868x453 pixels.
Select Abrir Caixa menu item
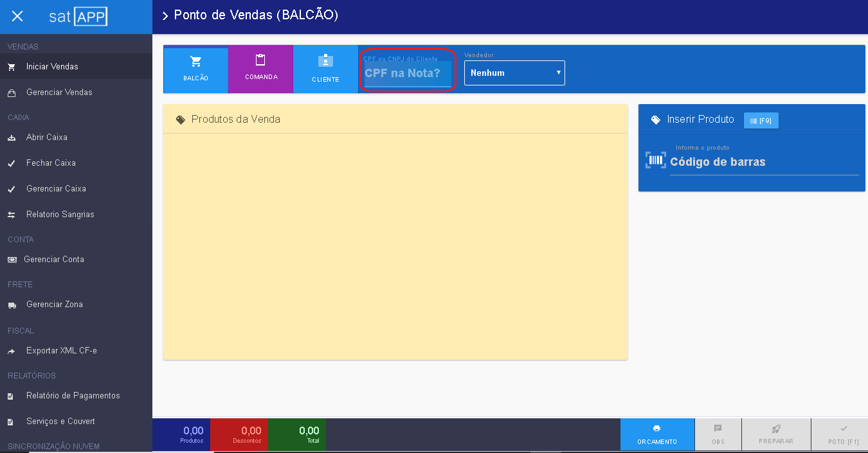(x=46, y=138)
